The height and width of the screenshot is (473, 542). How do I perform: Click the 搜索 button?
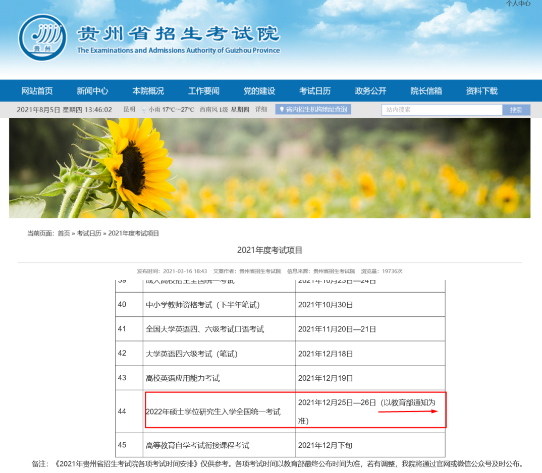click(x=516, y=110)
